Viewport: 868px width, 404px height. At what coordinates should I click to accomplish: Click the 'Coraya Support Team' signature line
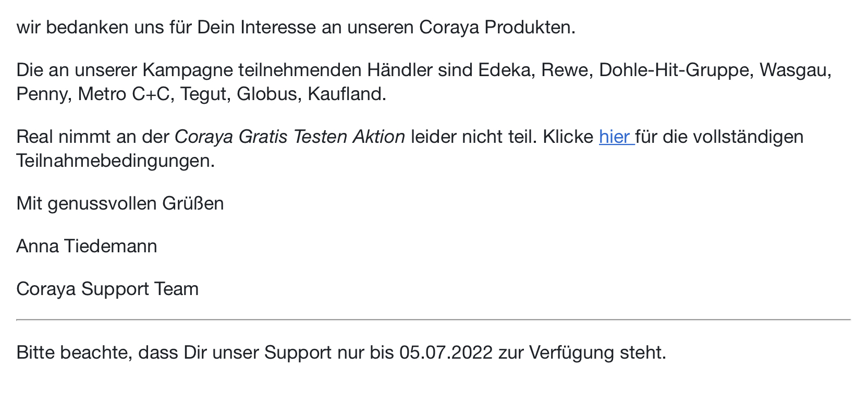pos(107,289)
